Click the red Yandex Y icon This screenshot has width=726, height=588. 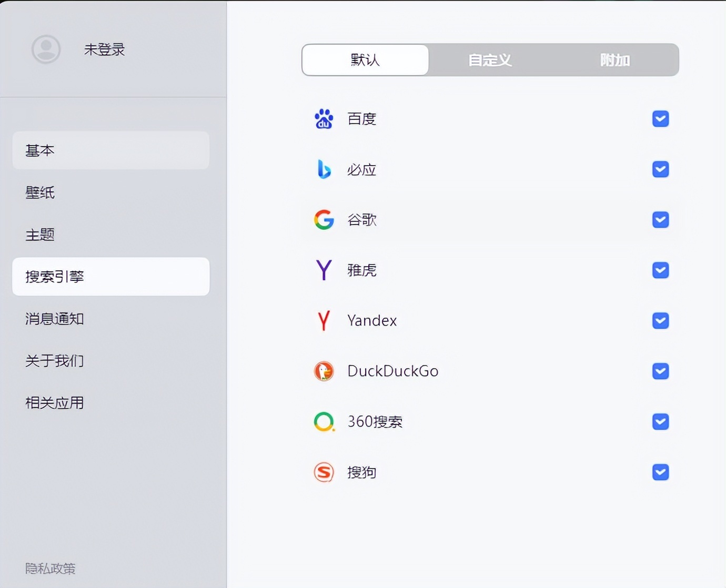(x=324, y=320)
